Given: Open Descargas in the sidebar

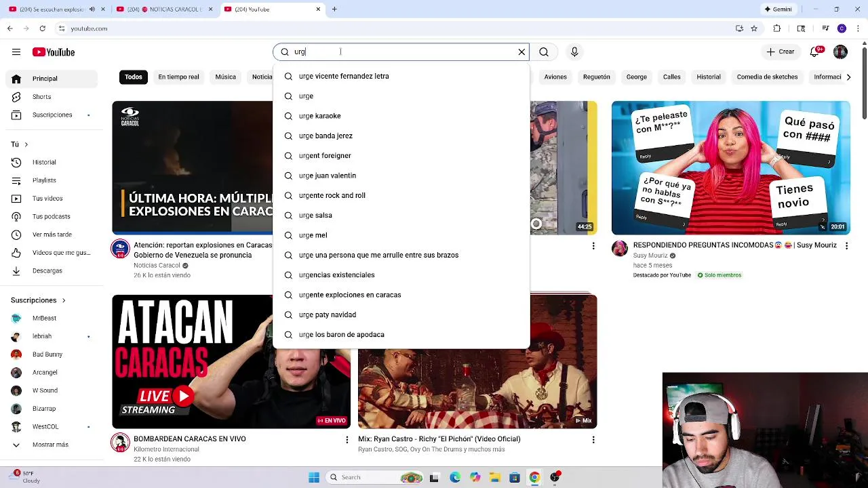Looking at the screenshot, I should point(49,270).
